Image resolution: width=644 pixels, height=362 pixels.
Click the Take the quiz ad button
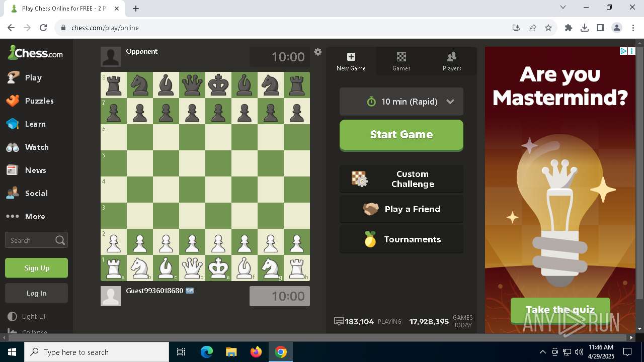pos(560,310)
